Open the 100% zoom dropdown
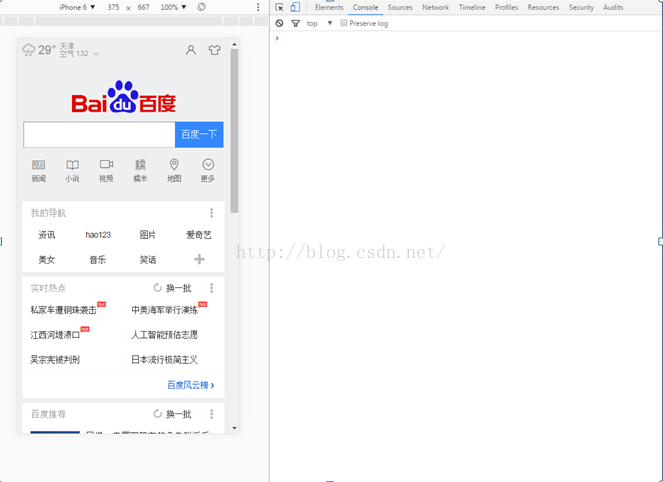Screen dimensions: 663x482 [173, 7]
